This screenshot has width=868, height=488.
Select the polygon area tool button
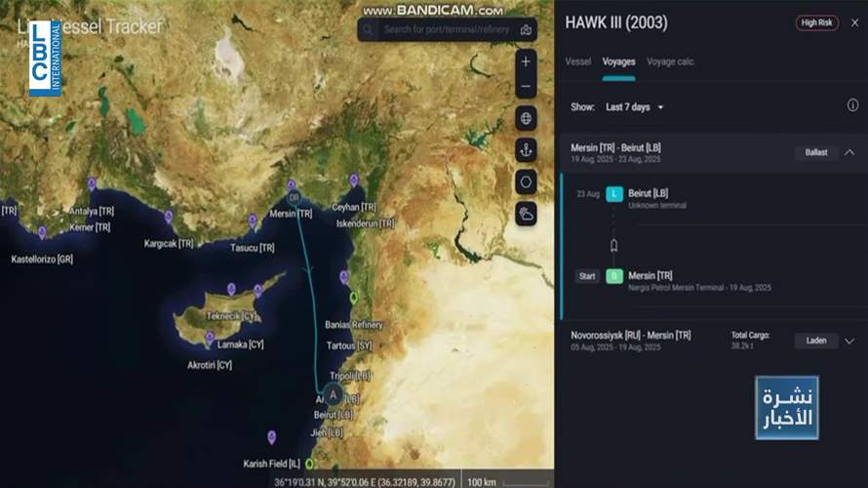[x=526, y=183]
